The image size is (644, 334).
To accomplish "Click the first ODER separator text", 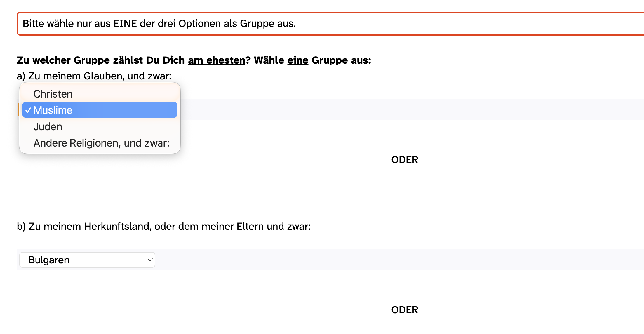I will (x=404, y=160).
